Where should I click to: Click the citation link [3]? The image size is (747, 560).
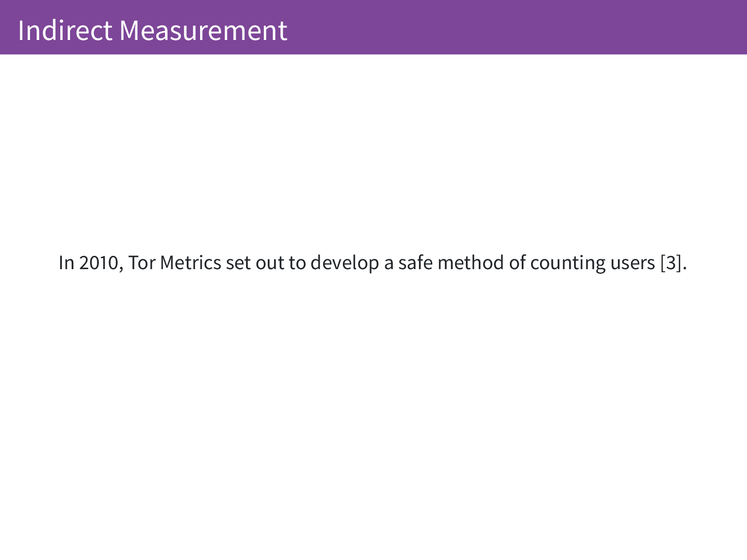point(671,263)
